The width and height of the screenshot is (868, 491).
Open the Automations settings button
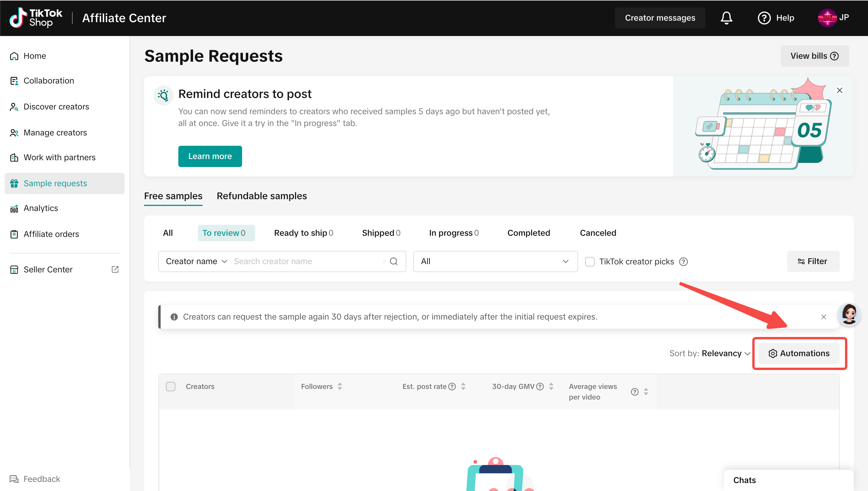[x=799, y=353]
